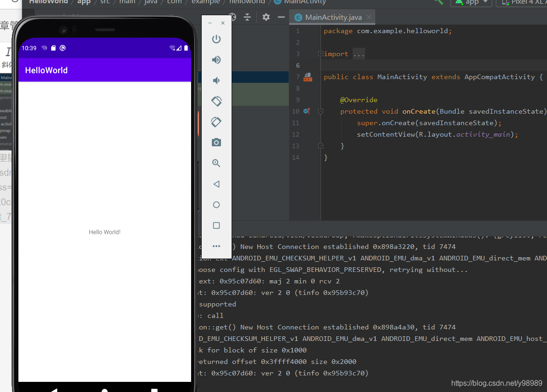Click 'setContentView' call in the code editor
547x392 pixels.
386,134
